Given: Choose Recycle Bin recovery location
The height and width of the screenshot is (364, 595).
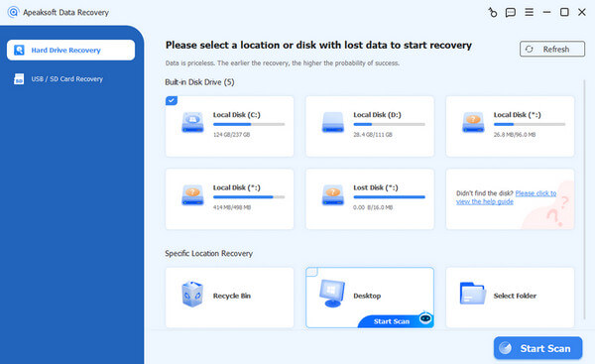Looking at the screenshot, I should (x=230, y=298).
